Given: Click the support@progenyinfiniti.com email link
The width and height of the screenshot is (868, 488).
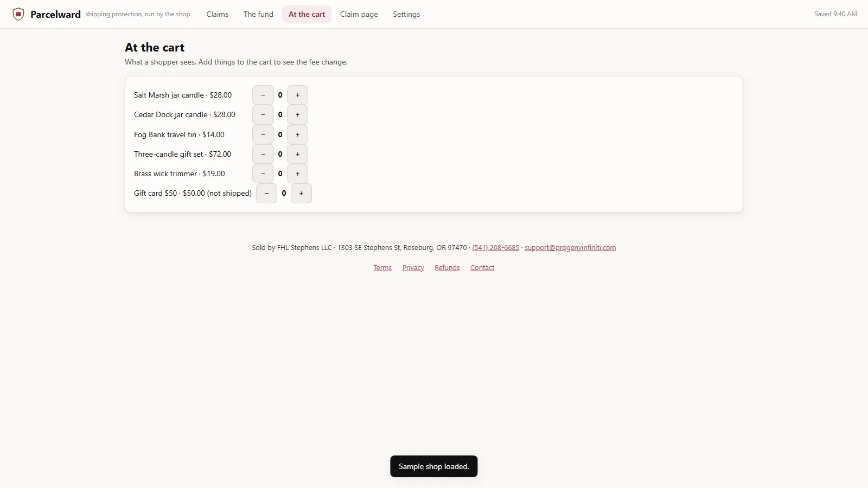Looking at the screenshot, I should tap(570, 248).
